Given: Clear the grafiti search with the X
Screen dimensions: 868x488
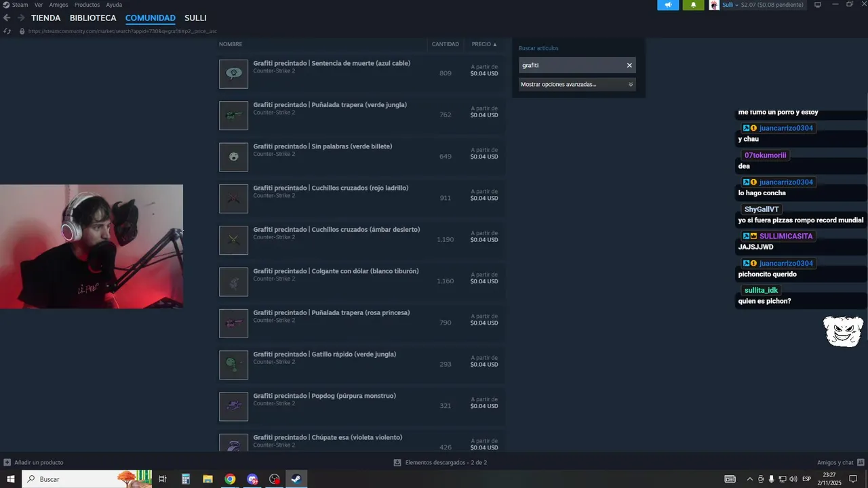Looking at the screenshot, I should click(629, 65).
